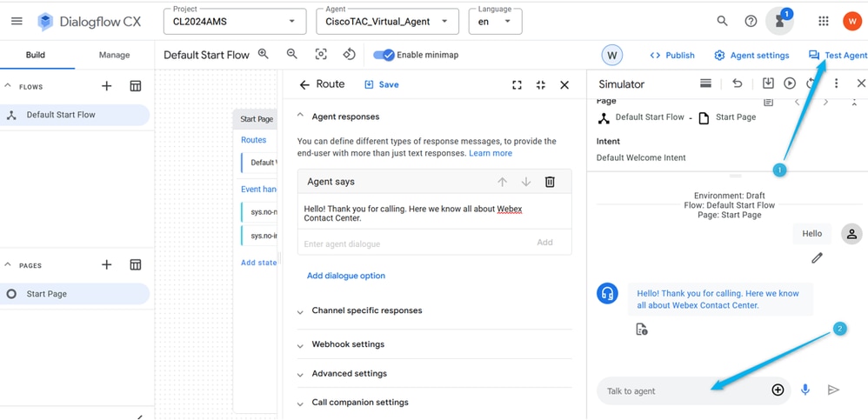Send message with arrow icon
Viewport: 868px width, 420px height.
pyautogui.click(x=833, y=390)
